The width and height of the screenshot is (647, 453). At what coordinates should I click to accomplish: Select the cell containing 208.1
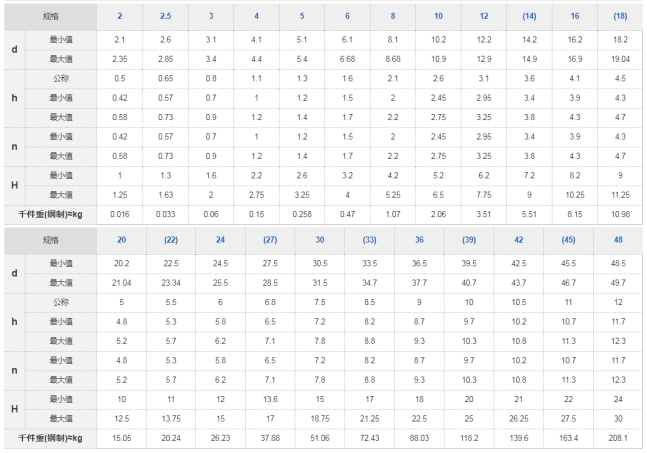coord(620,437)
